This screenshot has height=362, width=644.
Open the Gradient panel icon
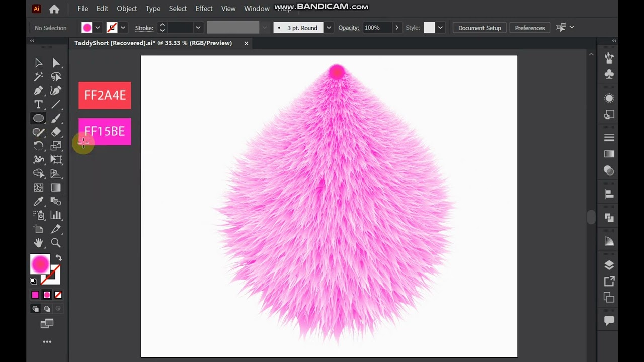pyautogui.click(x=609, y=154)
